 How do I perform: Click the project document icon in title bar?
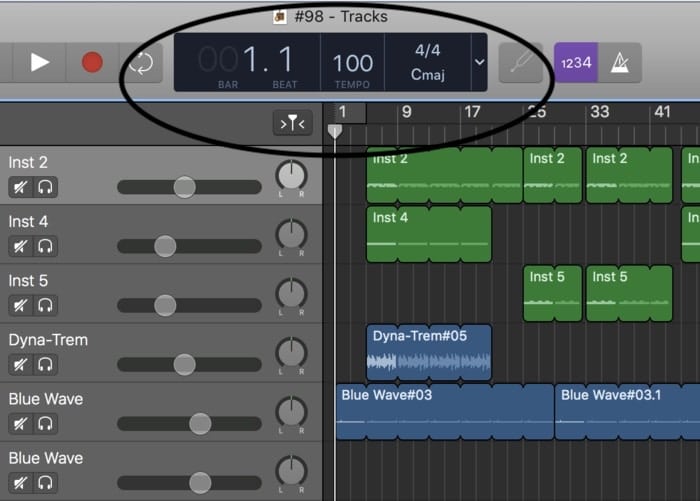280,17
